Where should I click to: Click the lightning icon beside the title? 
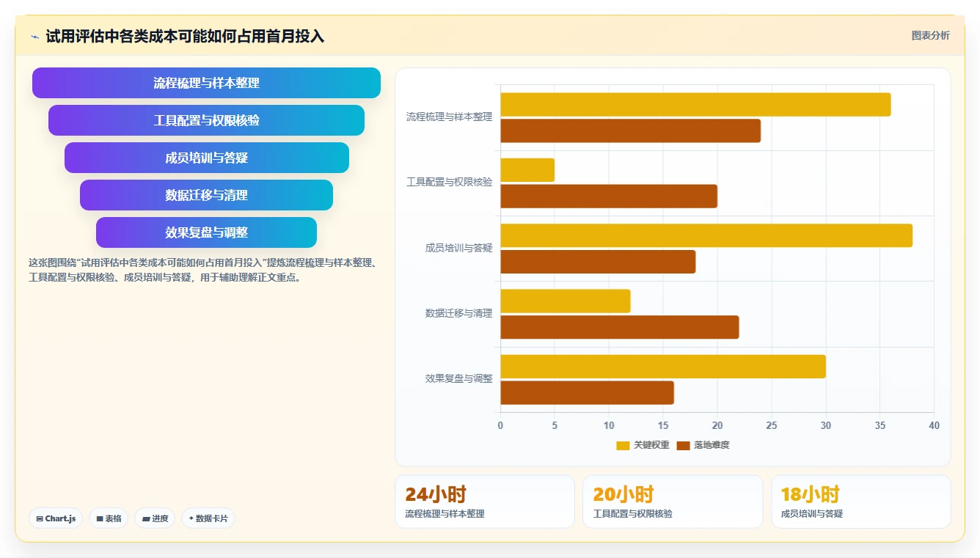pos(34,37)
